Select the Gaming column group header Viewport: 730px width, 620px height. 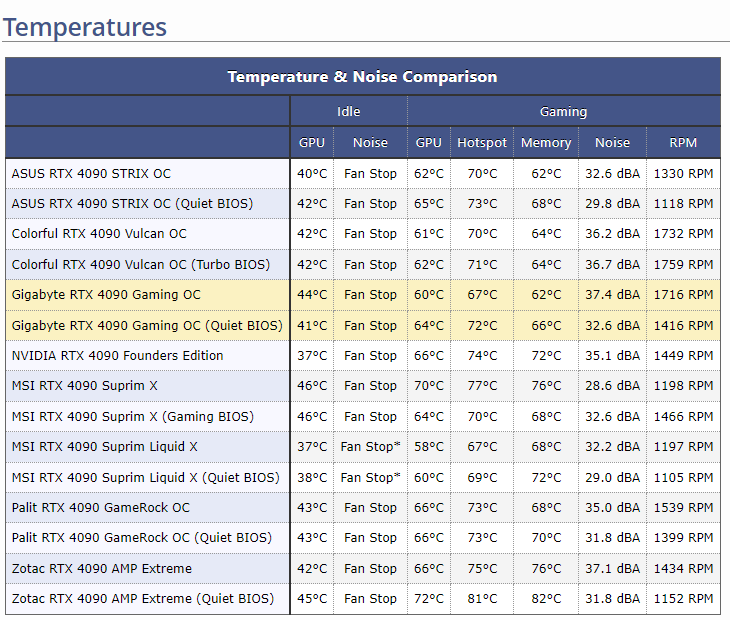point(563,111)
